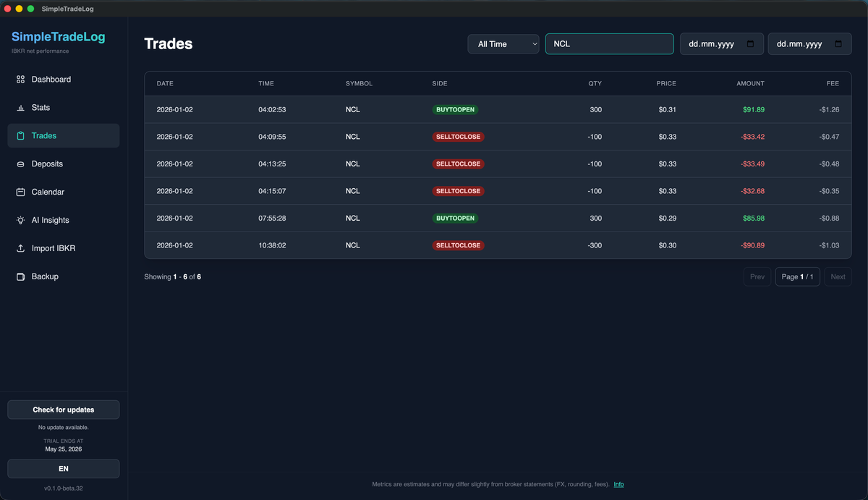Click the v0.1.0-beta.32 version label
The width and height of the screenshot is (868, 500).
click(x=64, y=488)
